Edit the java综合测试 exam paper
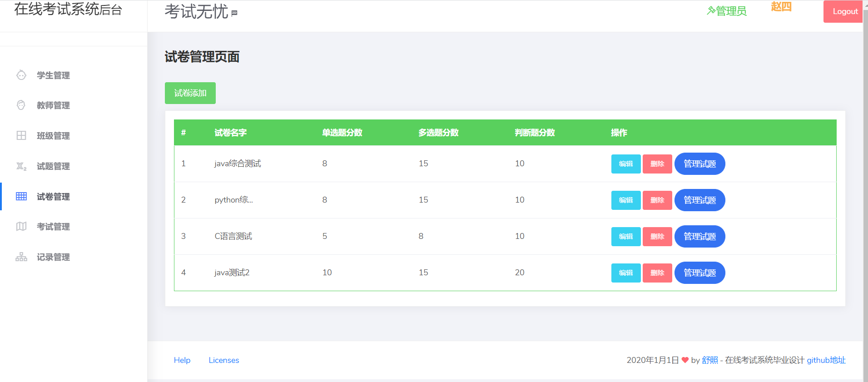The image size is (868, 382). (625, 164)
